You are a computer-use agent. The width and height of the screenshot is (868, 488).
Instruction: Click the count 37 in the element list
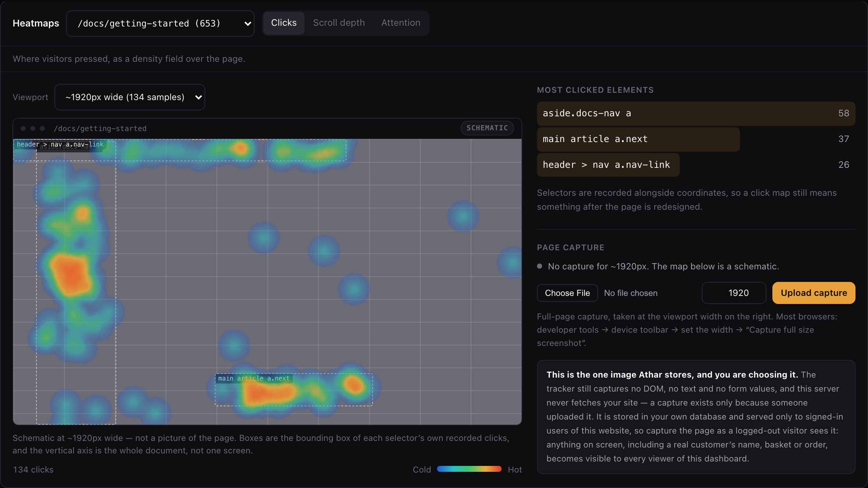click(843, 139)
